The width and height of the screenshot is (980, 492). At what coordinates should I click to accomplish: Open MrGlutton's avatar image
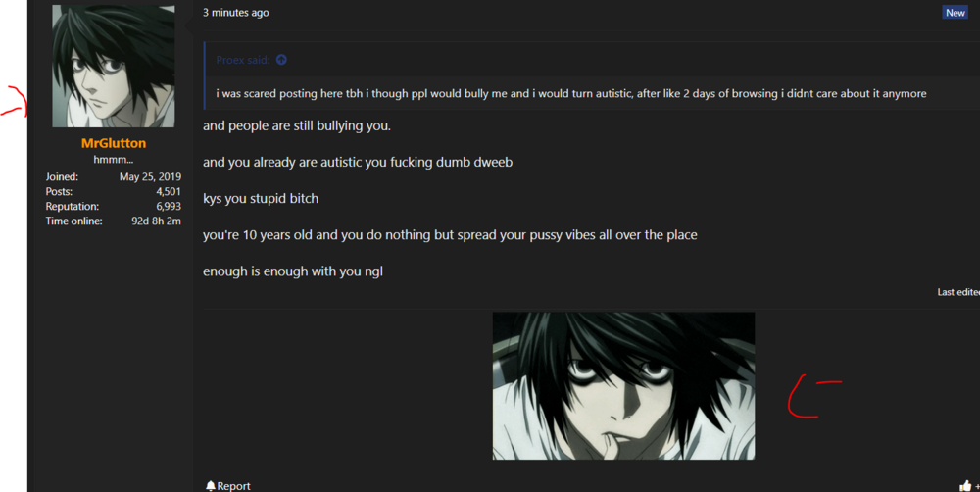click(x=113, y=67)
